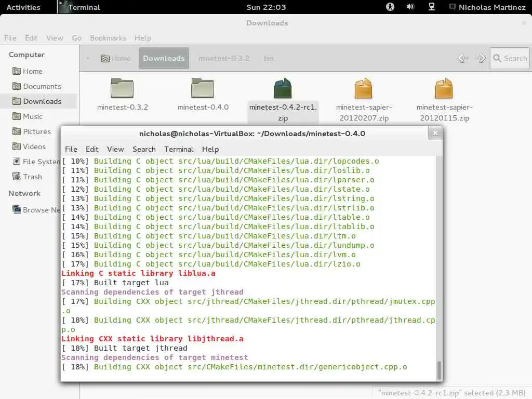Viewport: 532px width, 399px height.
Task: Open the terminal window Edit menu
Action: [92, 149]
